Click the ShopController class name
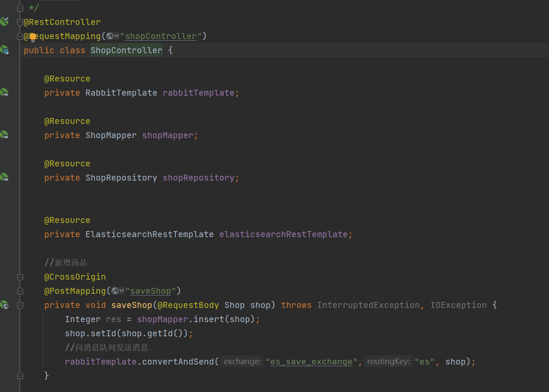Screen dimensions: 549x392 (x=127, y=50)
